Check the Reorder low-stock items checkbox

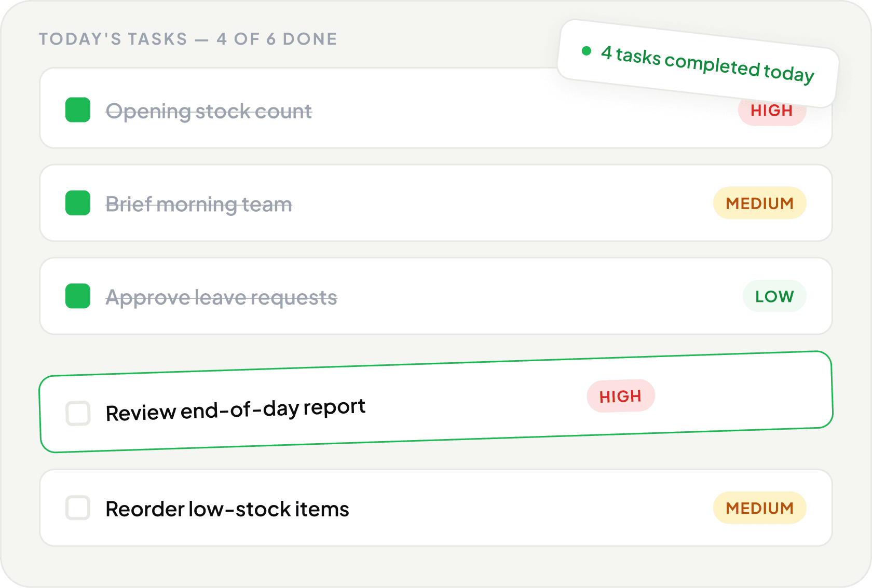pos(78,508)
